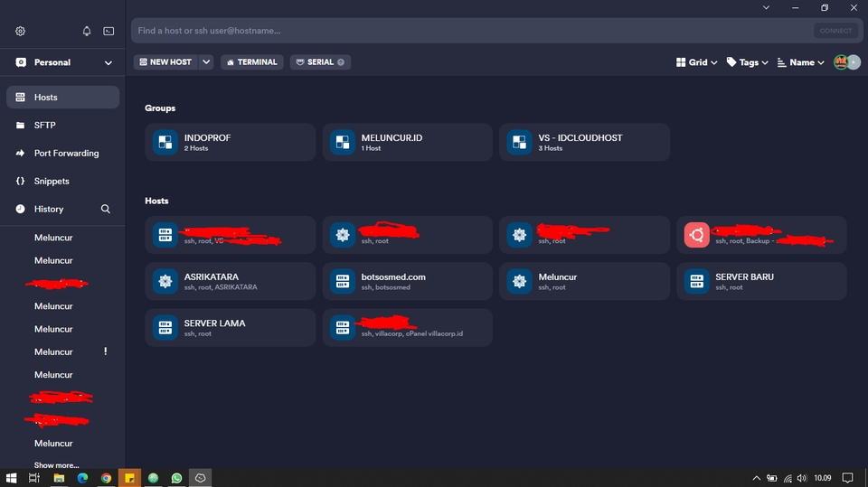Open the Windows action center icon
This screenshot has width=868, height=487.
847,478
